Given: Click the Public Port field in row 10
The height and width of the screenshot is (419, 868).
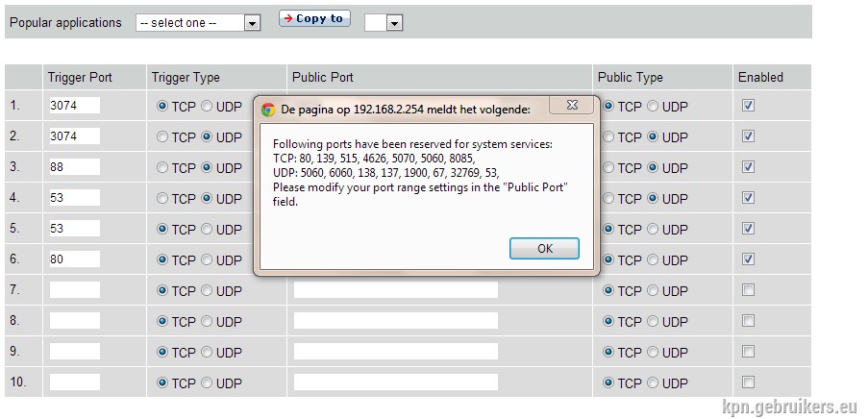Looking at the screenshot, I should tap(396, 382).
